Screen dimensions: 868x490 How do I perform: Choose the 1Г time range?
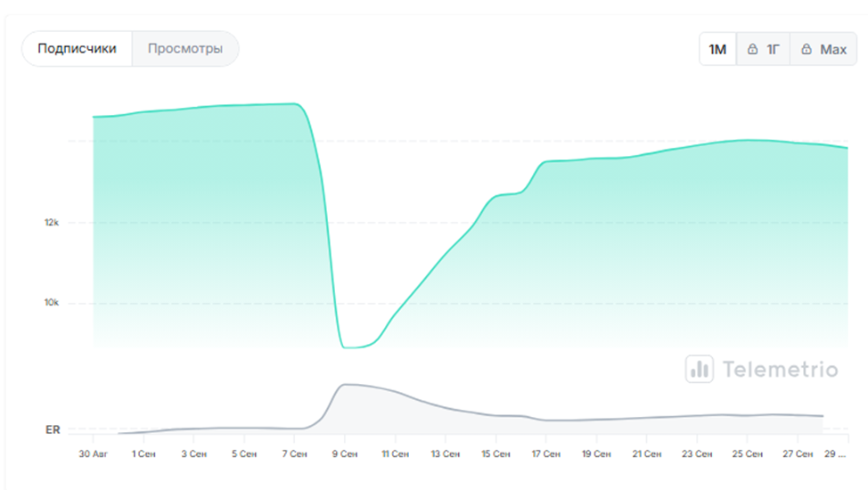(x=764, y=50)
